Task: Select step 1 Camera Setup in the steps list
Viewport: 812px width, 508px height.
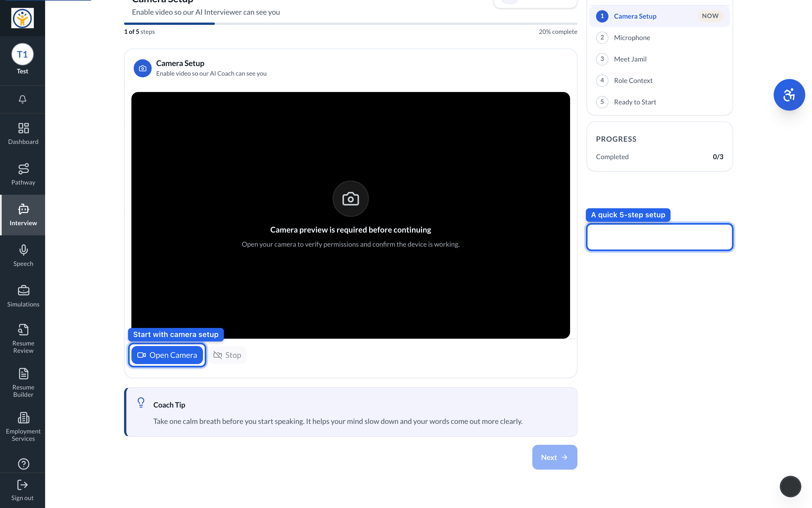Action: click(x=659, y=16)
